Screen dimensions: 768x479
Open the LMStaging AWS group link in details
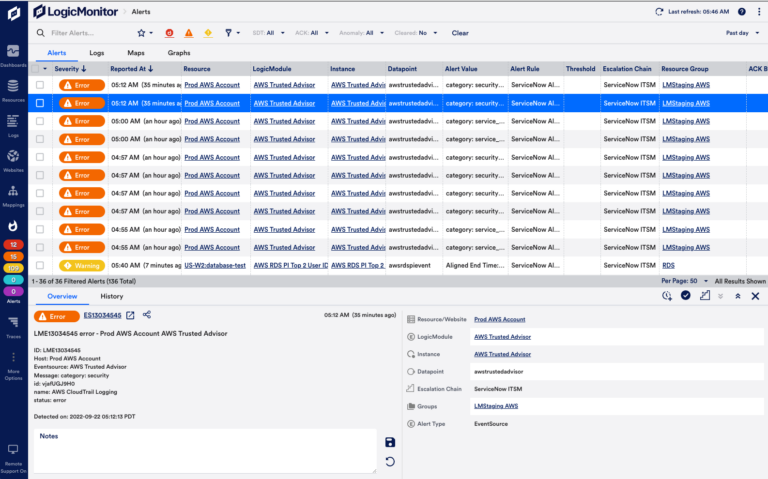pyautogui.click(x=495, y=406)
